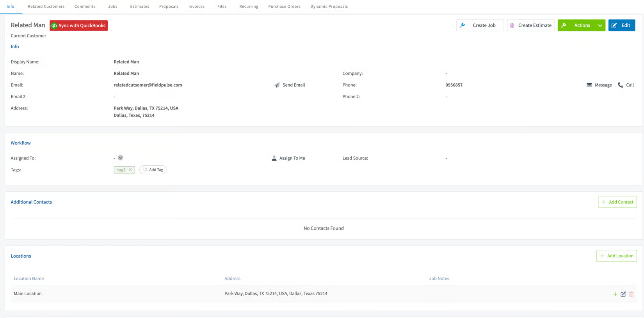This screenshot has height=318, width=644.
Task: Click the tag2 label
Action: pyautogui.click(x=121, y=170)
